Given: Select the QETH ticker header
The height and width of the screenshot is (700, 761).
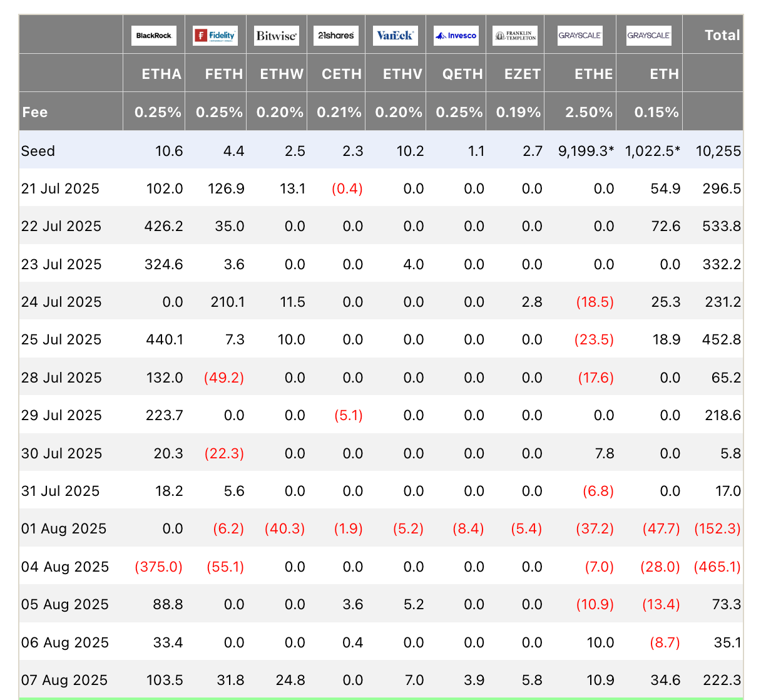Looking at the screenshot, I should point(462,74).
